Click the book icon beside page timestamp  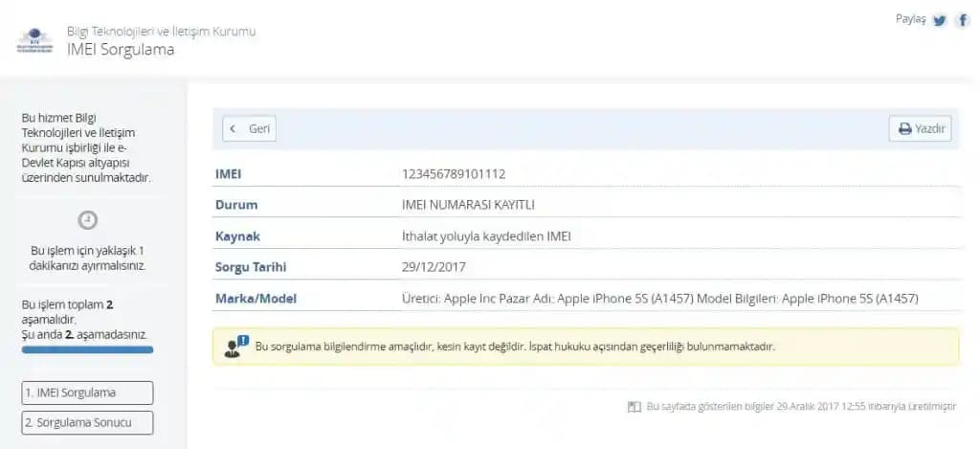[635, 407]
